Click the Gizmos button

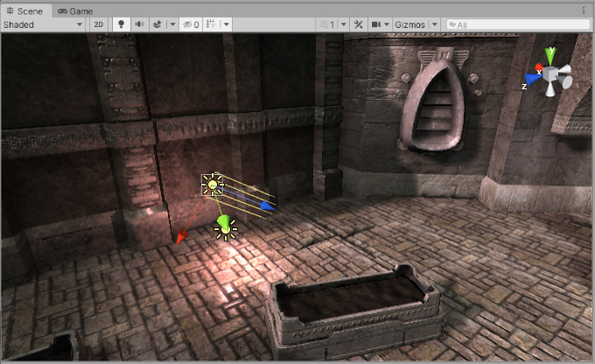click(x=409, y=24)
